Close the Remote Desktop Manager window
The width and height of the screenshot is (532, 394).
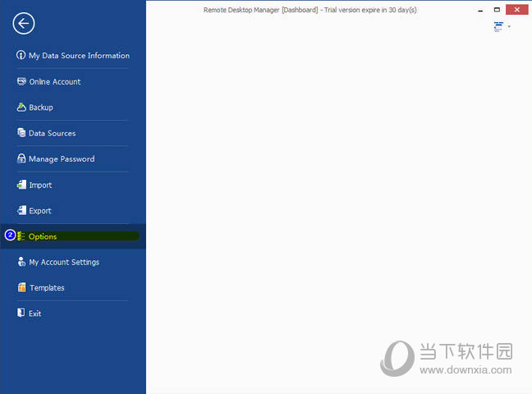tap(516, 10)
